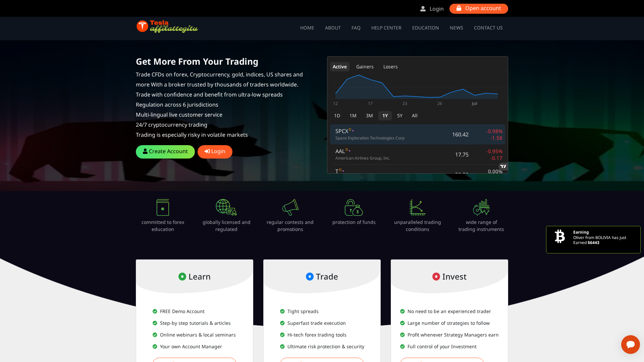
Task: Click the orange Login button in the hero section
Action: 215,152
